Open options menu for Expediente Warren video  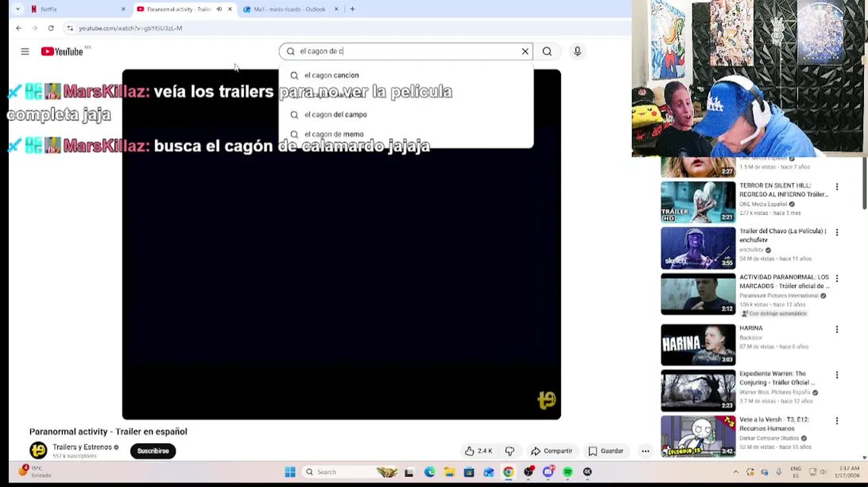coord(837,375)
